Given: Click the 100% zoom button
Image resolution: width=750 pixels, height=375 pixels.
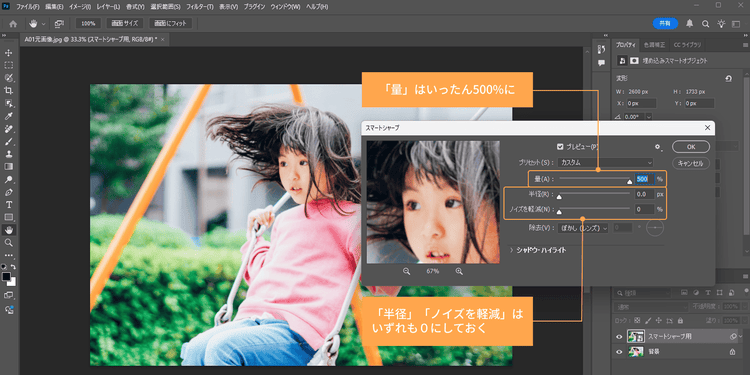Looking at the screenshot, I should coord(88,23).
